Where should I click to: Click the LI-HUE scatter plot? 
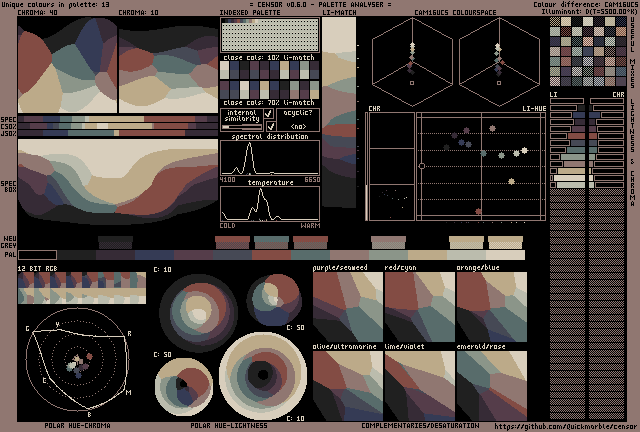pyautogui.click(x=480, y=166)
